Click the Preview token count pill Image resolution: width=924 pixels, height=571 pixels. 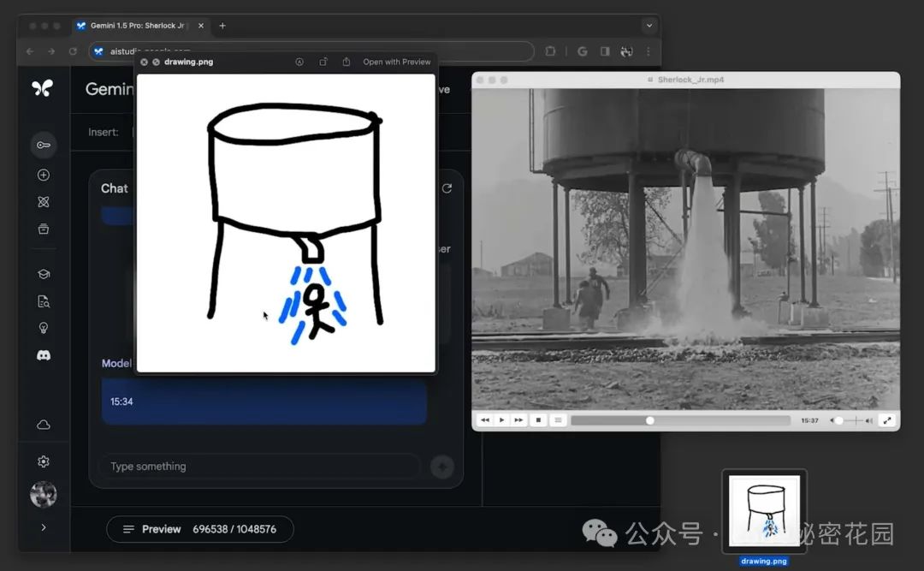199,529
